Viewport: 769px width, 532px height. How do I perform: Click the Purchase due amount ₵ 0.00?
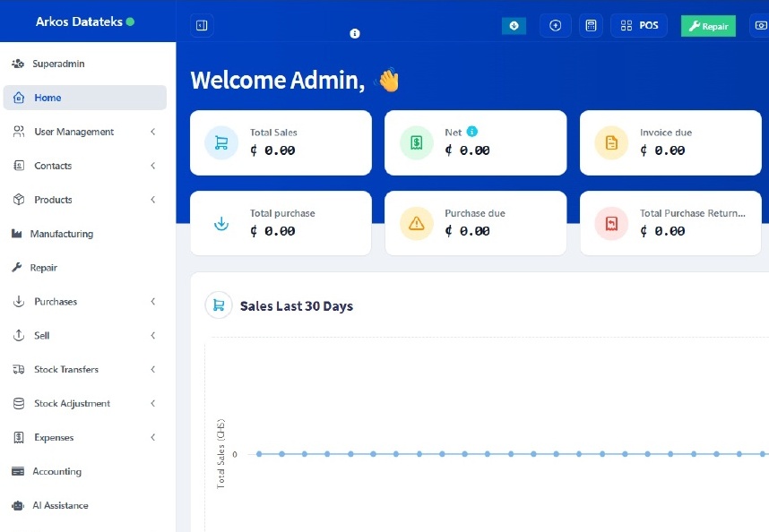click(467, 231)
